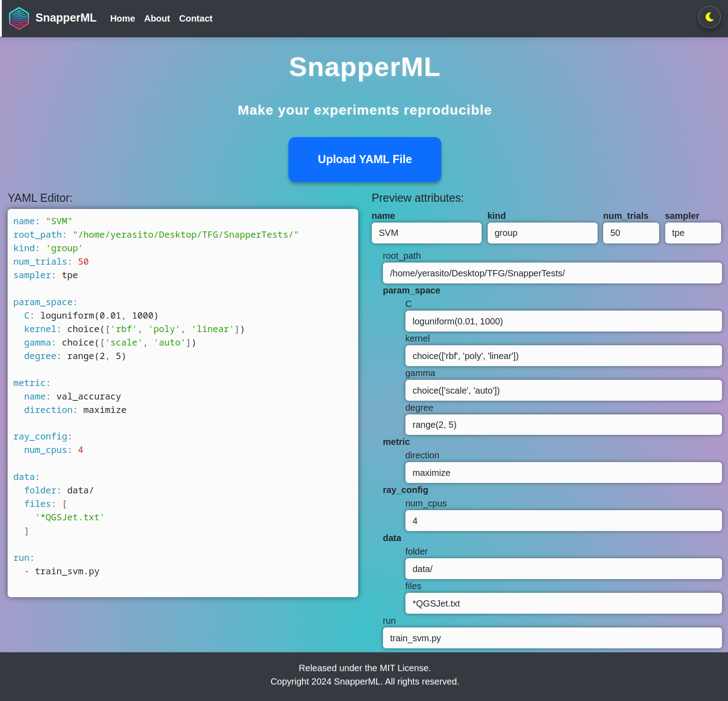Click the 'direction: maximize' editor line
728x701 pixels.
75,410
